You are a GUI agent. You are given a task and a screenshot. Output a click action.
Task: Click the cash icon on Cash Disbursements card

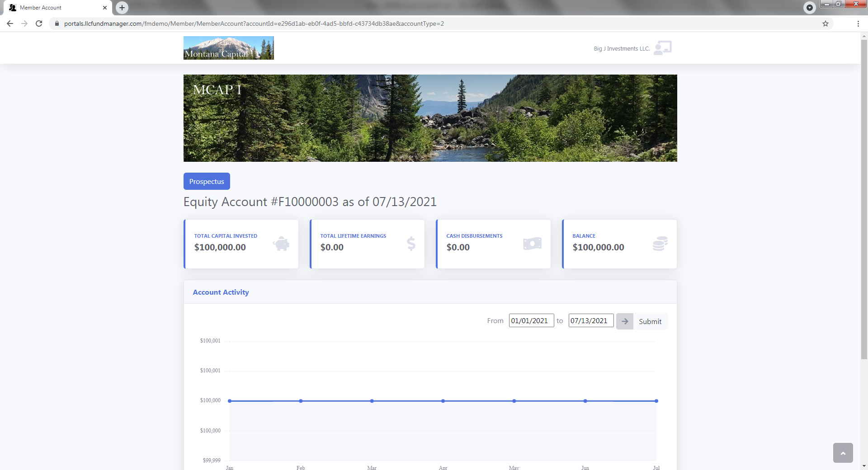click(533, 243)
